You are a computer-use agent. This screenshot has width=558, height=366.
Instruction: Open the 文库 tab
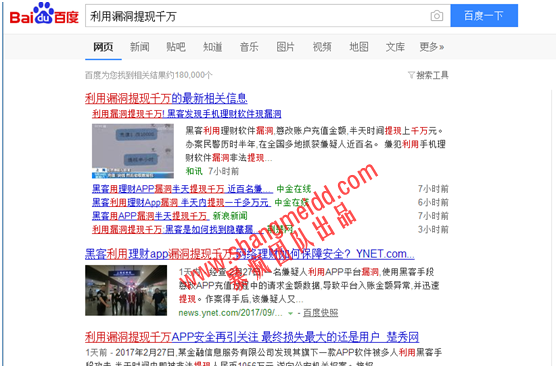[395, 47]
